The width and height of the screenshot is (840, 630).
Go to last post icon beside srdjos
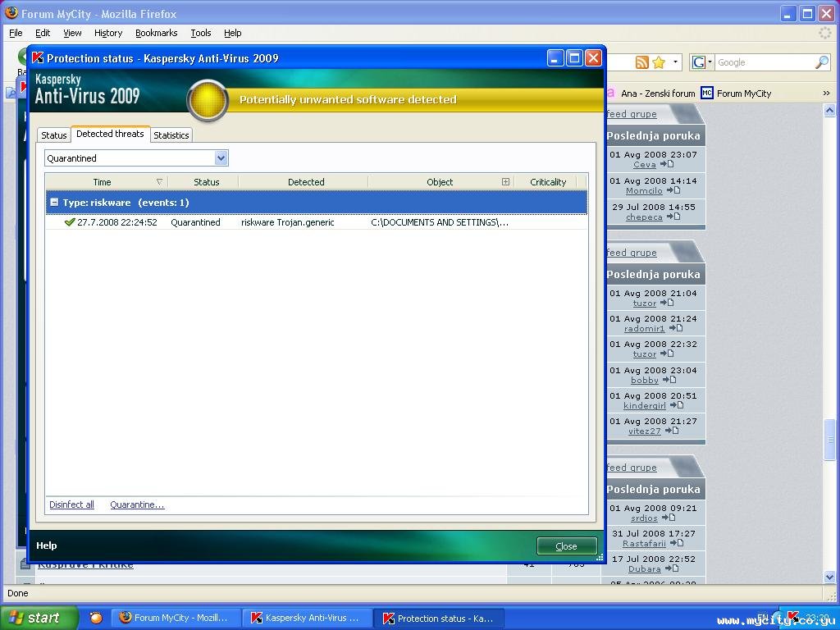(669, 518)
